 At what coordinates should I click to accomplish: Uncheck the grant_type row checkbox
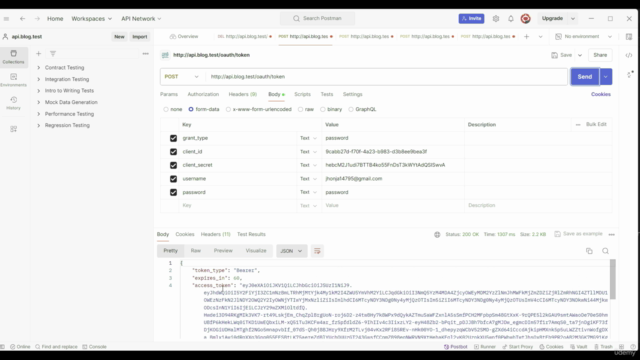pyautogui.click(x=173, y=138)
